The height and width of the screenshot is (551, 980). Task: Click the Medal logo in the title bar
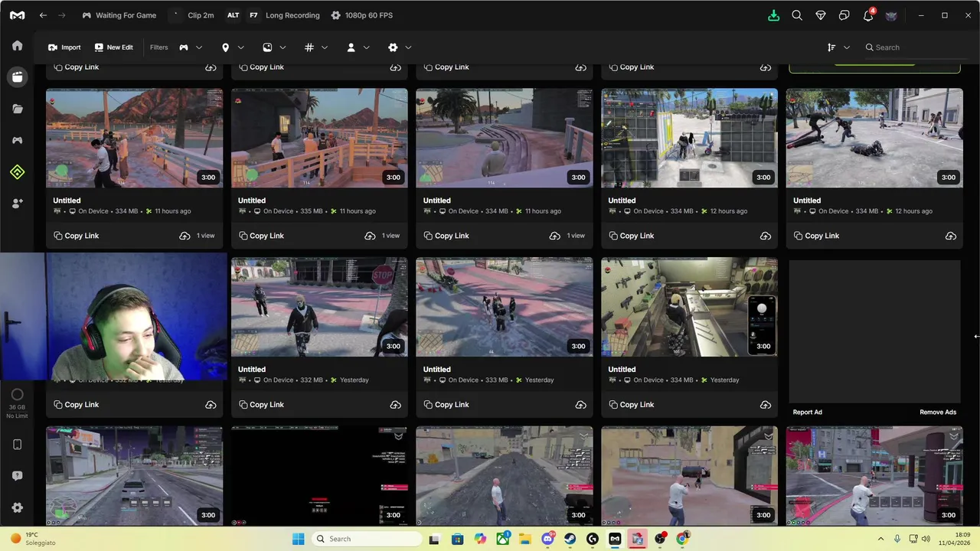coord(16,15)
